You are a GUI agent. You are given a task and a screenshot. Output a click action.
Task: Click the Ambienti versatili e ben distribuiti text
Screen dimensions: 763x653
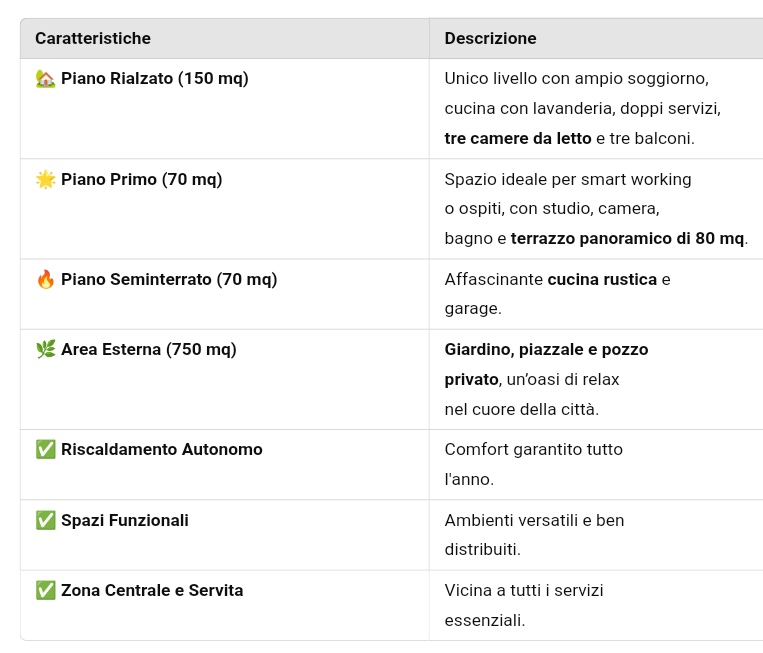point(534,535)
